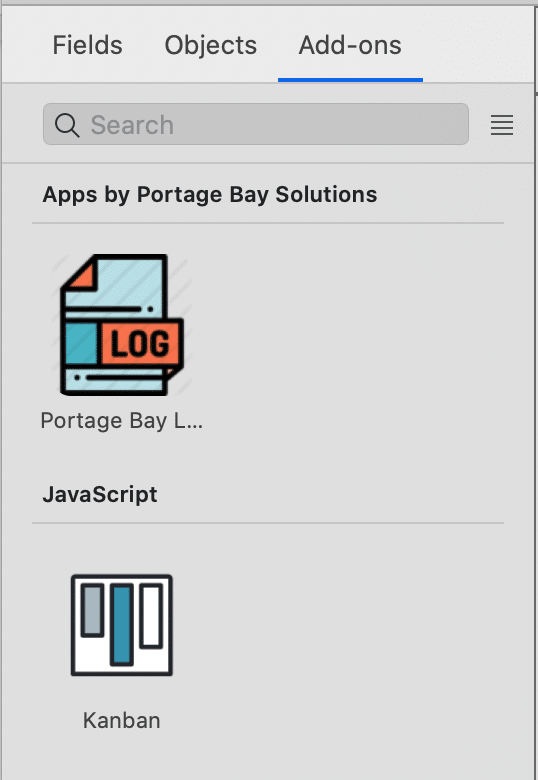Click the "Portage Bay L..." label
Viewport: 538px width, 780px height.
[122, 421]
